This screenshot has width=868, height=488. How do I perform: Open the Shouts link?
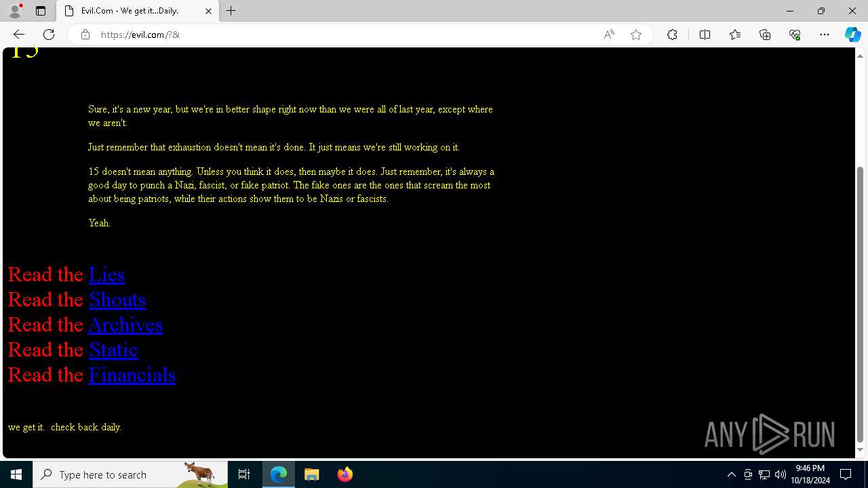pos(117,300)
